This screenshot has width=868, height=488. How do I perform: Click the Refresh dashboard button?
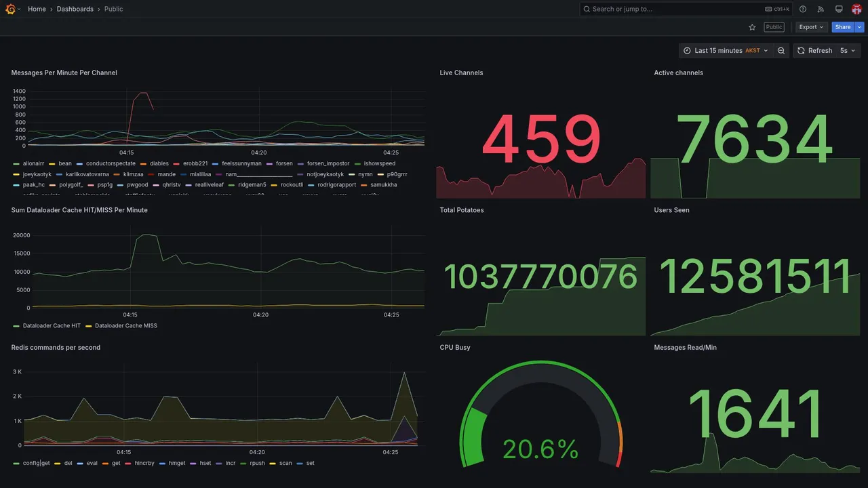(x=814, y=51)
